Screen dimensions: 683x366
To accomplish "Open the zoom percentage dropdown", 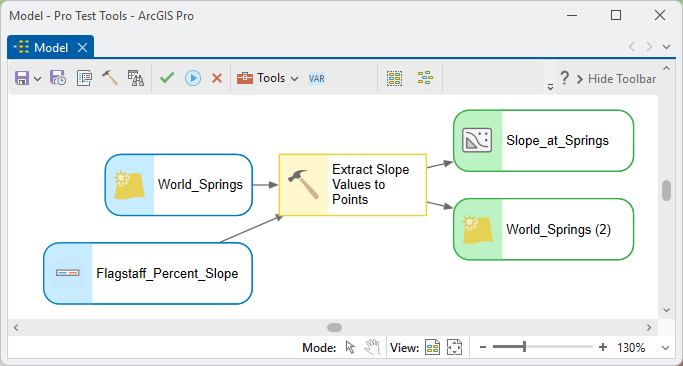I will tap(665, 348).
